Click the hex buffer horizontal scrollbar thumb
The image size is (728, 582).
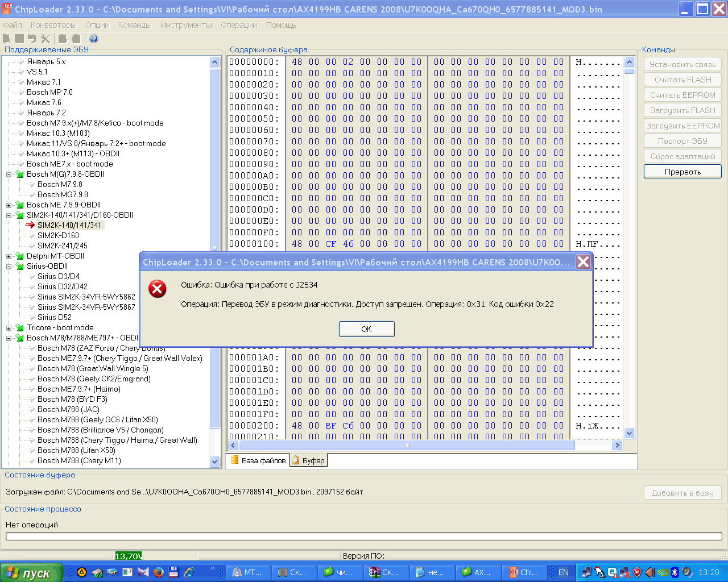[407, 446]
